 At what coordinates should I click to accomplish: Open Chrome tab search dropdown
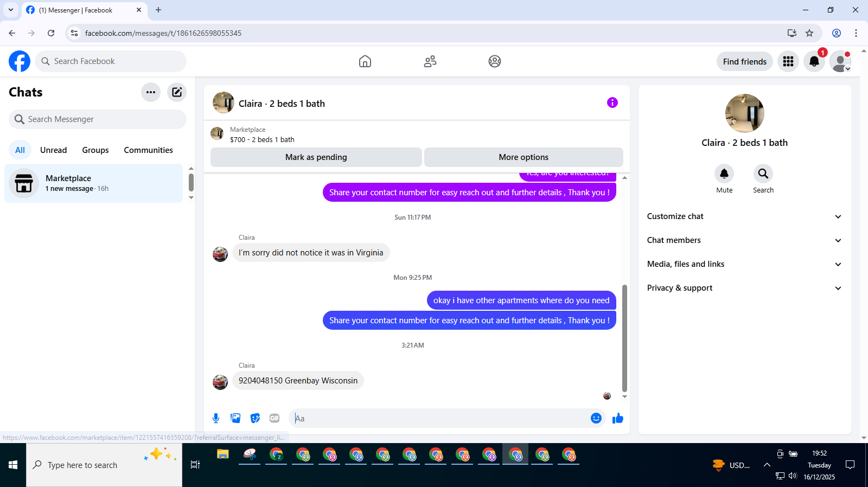click(x=11, y=10)
